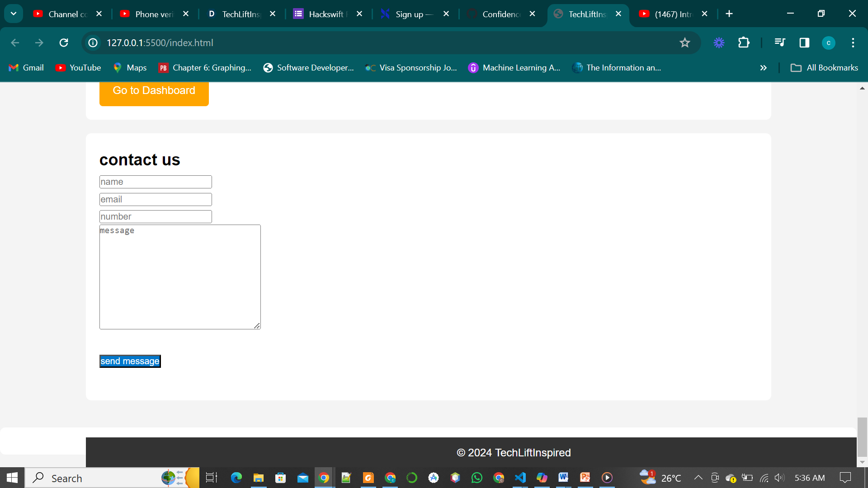Open the profile avatar 'c'
Image resolution: width=868 pixels, height=488 pixels.
coord(828,42)
